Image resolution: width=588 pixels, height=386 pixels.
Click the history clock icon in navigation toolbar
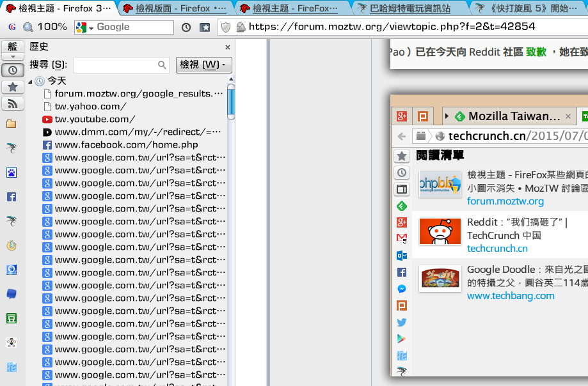(x=186, y=27)
